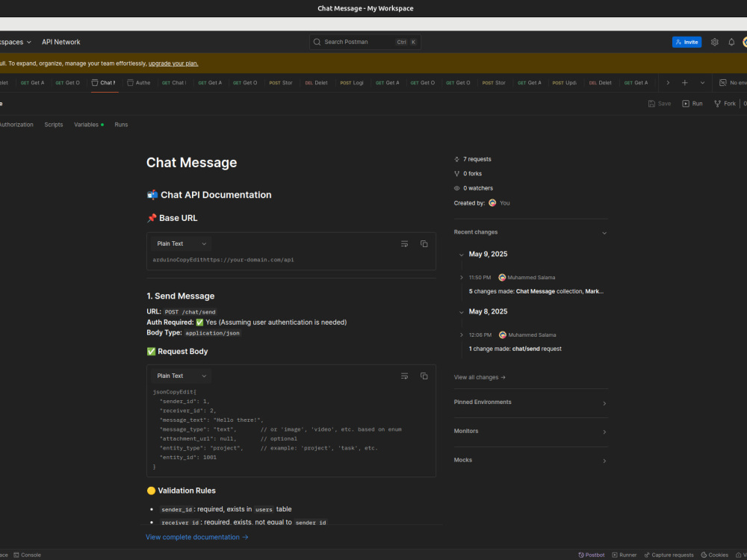Copy the Request Body code block

[x=424, y=376]
